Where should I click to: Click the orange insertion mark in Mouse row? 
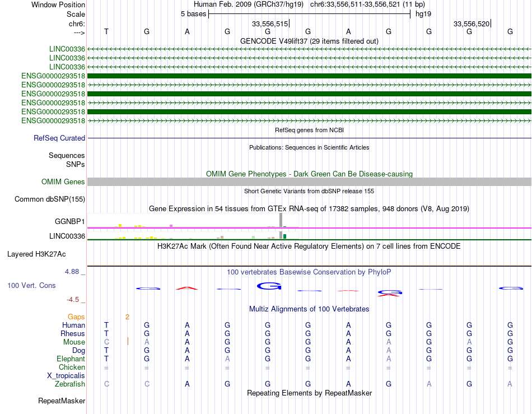point(128,341)
